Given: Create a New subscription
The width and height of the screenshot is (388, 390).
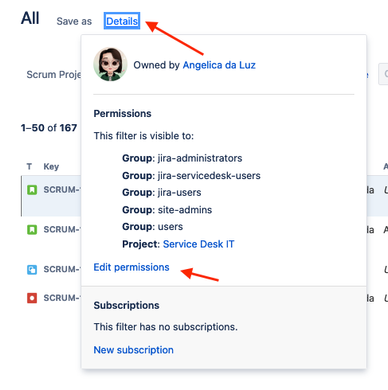Looking at the screenshot, I should click(133, 350).
